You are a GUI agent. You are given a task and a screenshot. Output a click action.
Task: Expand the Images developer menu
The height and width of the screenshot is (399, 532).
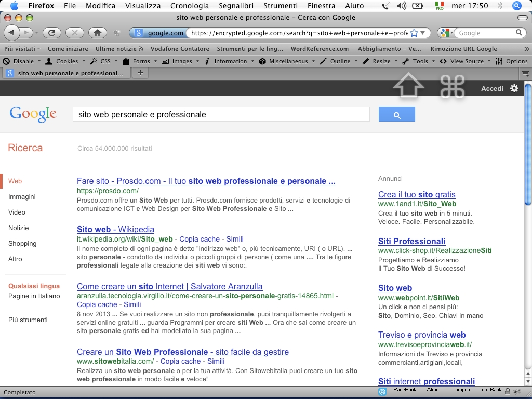(x=179, y=61)
